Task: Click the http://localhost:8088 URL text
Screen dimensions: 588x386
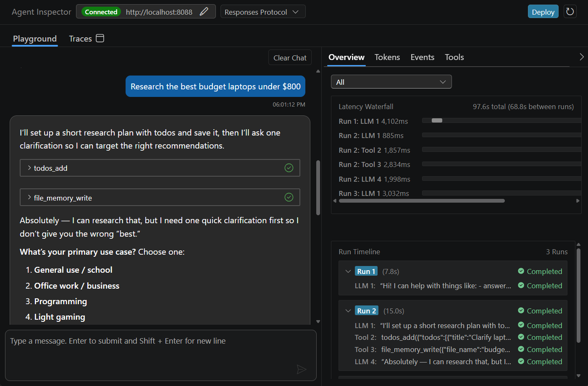Action: [x=159, y=12]
